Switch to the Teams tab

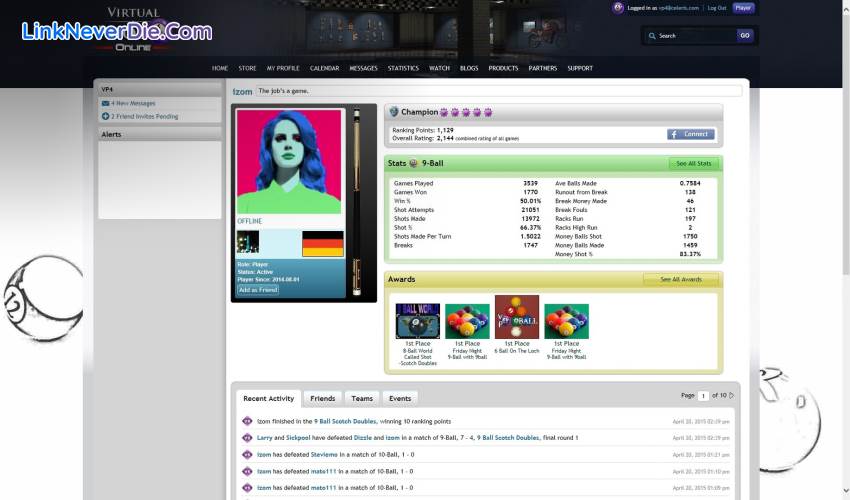(362, 399)
